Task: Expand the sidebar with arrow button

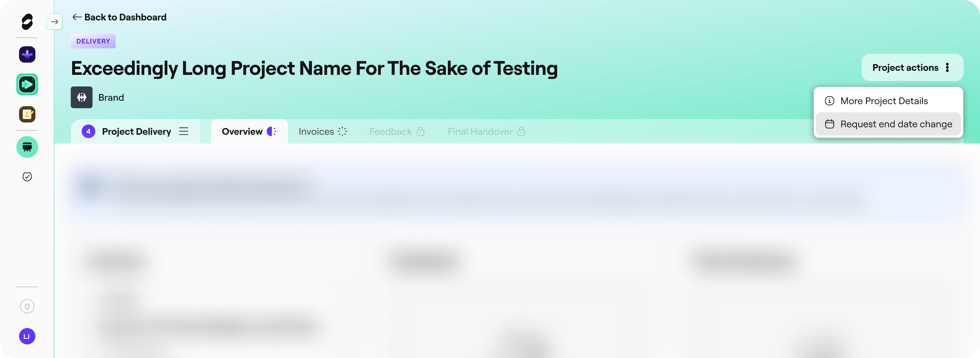Action: [54, 22]
